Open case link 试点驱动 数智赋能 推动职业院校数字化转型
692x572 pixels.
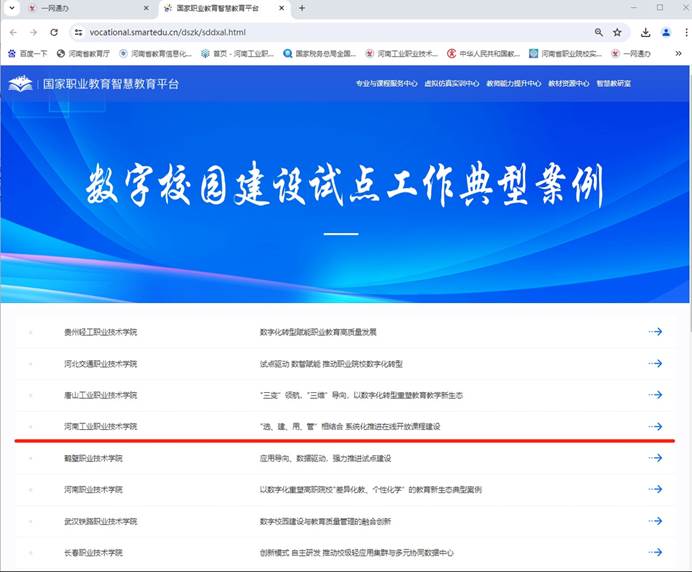point(330,364)
